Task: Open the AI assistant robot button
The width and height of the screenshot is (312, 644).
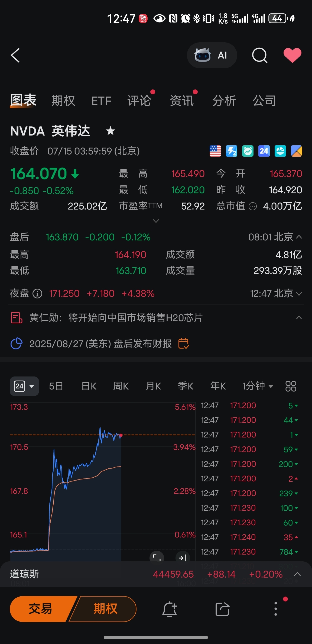Action: [x=212, y=55]
